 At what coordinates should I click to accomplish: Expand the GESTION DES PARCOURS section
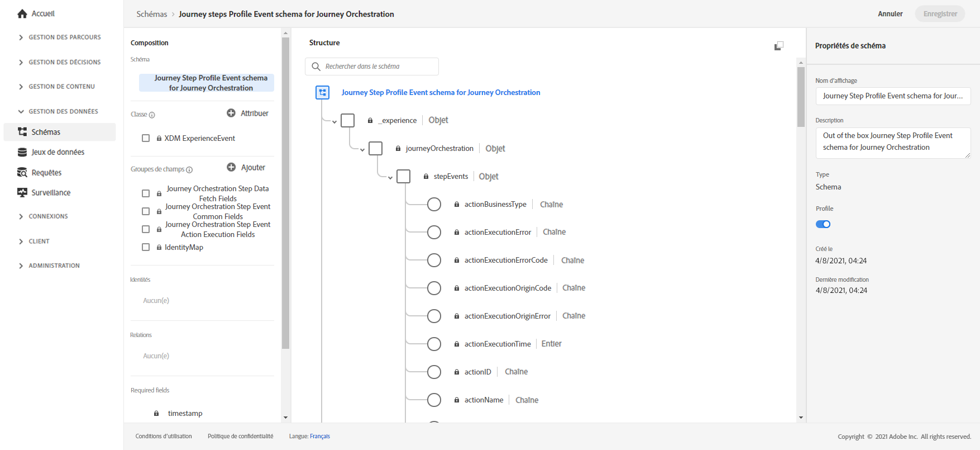click(x=21, y=37)
